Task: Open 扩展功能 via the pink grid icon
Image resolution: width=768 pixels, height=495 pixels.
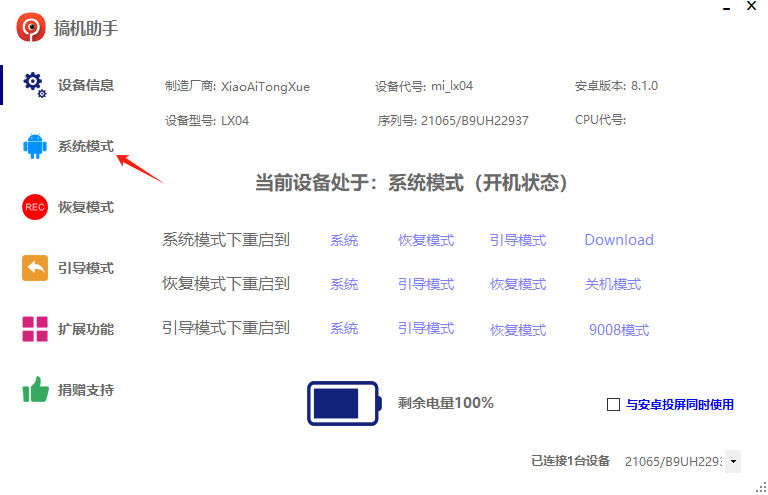Action: point(35,329)
